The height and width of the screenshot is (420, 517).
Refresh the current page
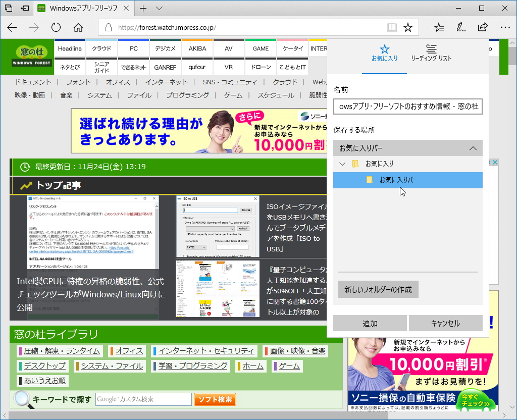(x=56, y=28)
